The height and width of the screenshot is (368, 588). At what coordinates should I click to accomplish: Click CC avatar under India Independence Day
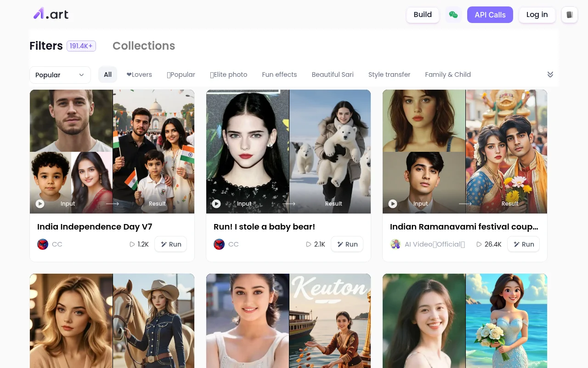point(43,244)
